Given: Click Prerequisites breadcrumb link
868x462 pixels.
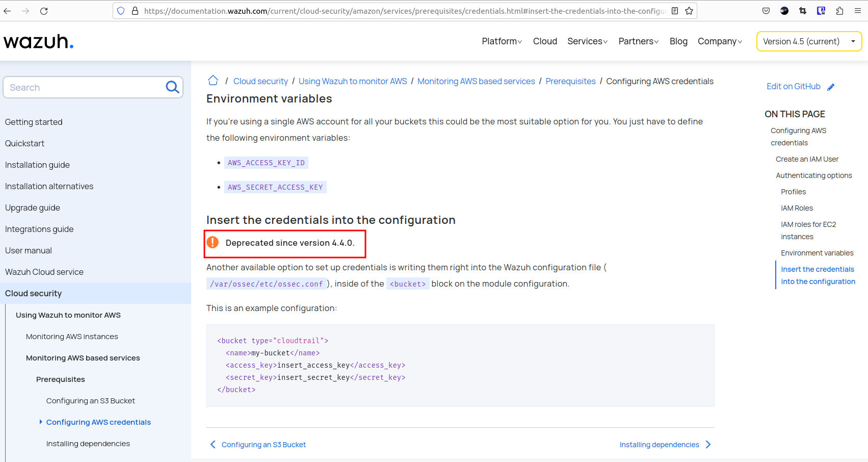Looking at the screenshot, I should pyautogui.click(x=570, y=81).
